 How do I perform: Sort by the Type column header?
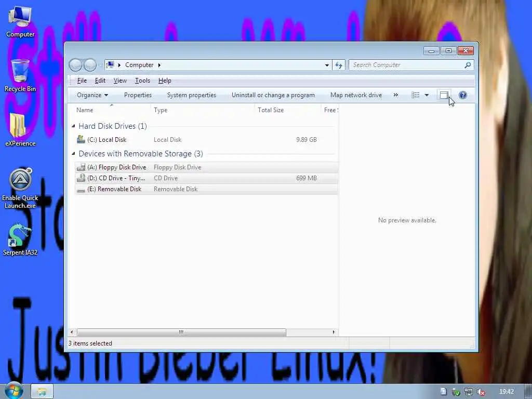[x=202, y=110]
